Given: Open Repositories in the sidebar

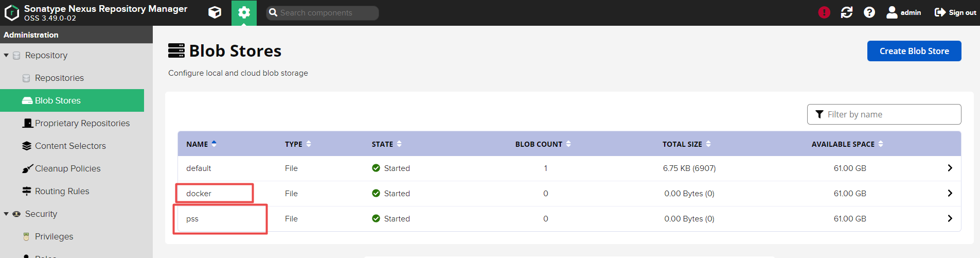Looking at the screenshot, I should (x=59, y=78).
